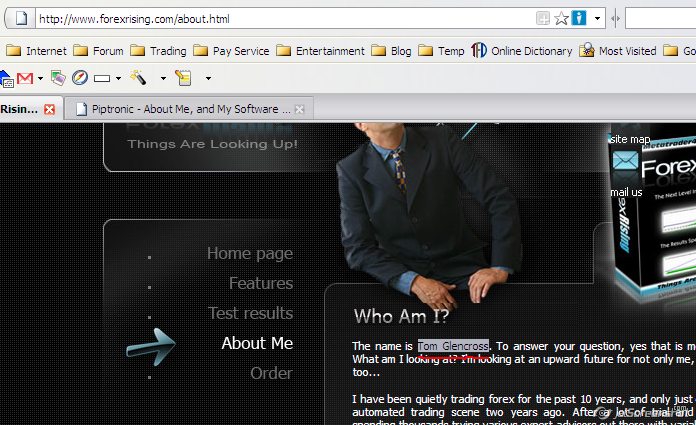The width and height of the screenshot is (696, 425).
Task: Click the About Me navigation link
Action: 257,343
